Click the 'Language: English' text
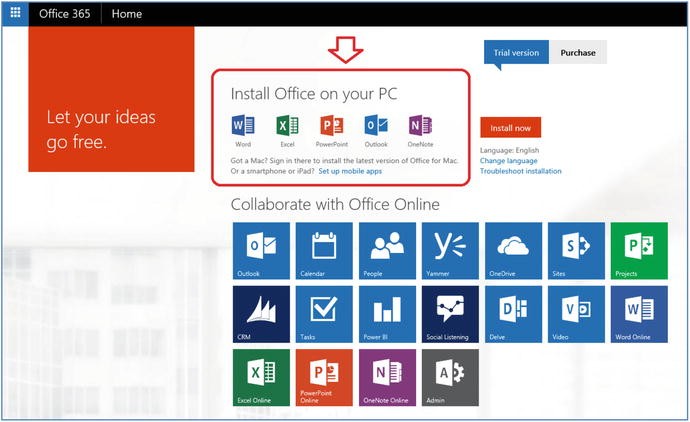The width and height of the screenshot is (690, 422). (509, 150)
